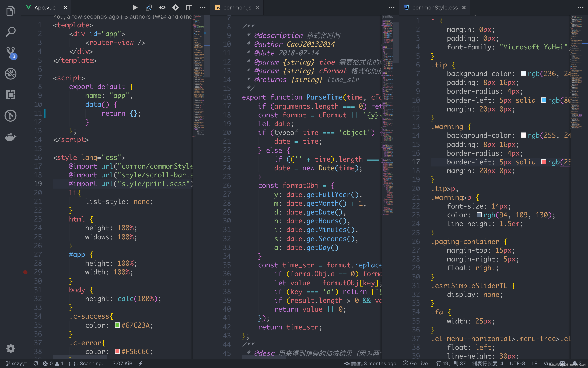This screenshot has height=368, width=588.
Task: Click 'font-family: "Microsoft YaHei"' in commonStyle.css
Action: point(507,47)
